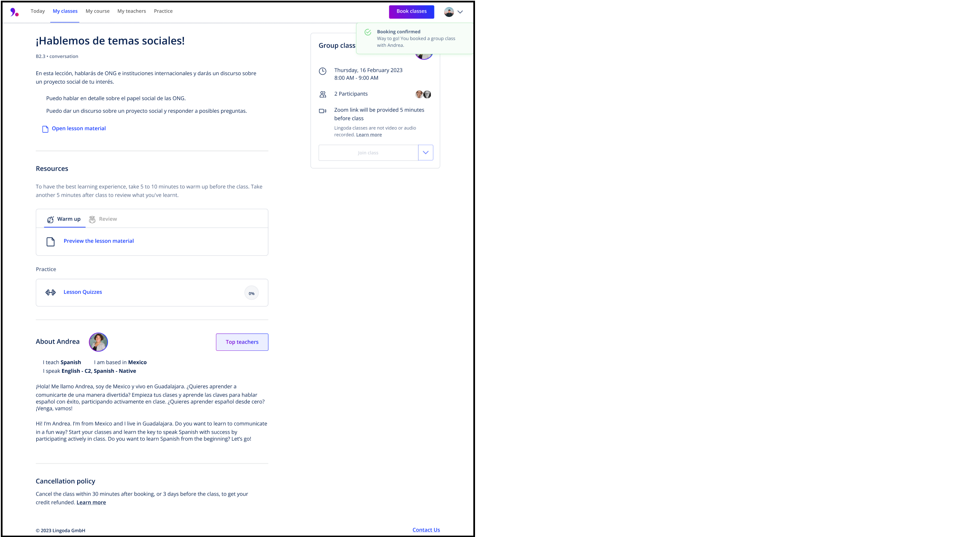Select the Review tab in Resources
The height and width of the screenshot is (537, 980).
pos(107,219)
